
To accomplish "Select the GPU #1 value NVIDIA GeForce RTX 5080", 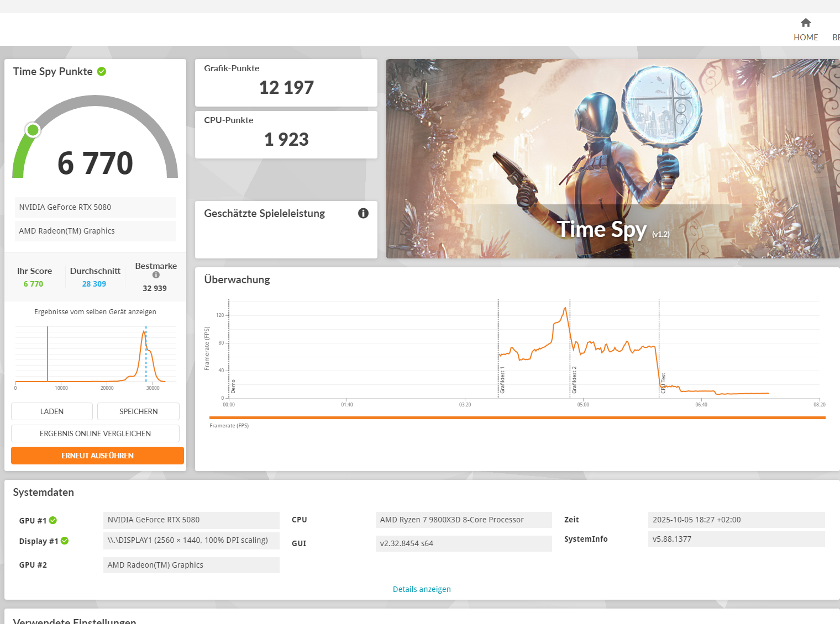I will click(191, 520).
